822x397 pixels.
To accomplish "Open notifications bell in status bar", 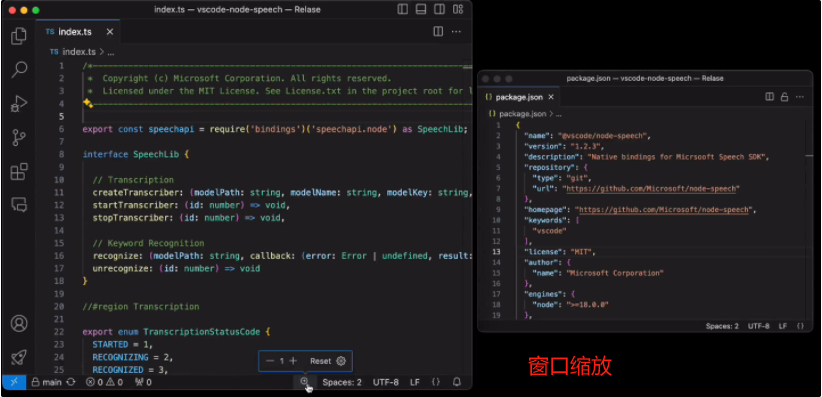I will [x=457, y=382].
